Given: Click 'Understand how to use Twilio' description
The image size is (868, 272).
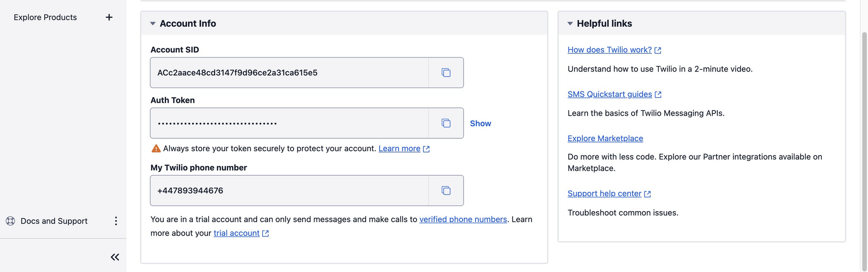Looking at the screenshot, I should 660,69.
